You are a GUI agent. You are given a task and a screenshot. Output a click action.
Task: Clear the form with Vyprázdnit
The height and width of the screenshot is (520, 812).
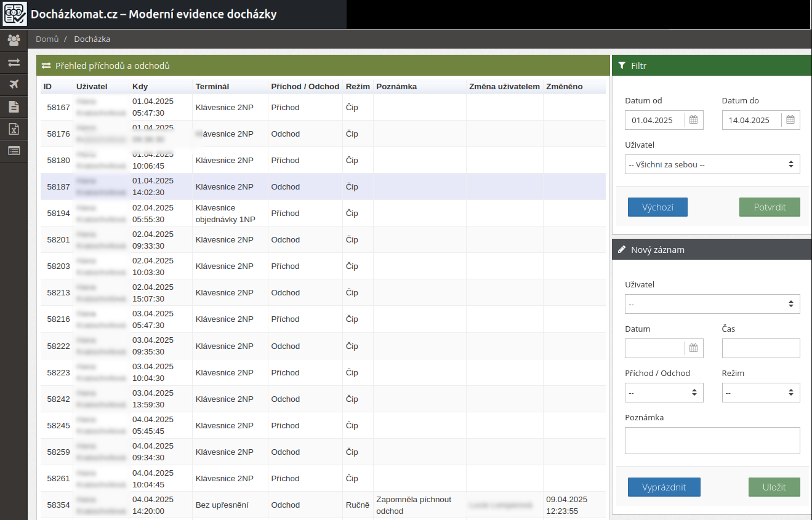(x=664, y=487)
